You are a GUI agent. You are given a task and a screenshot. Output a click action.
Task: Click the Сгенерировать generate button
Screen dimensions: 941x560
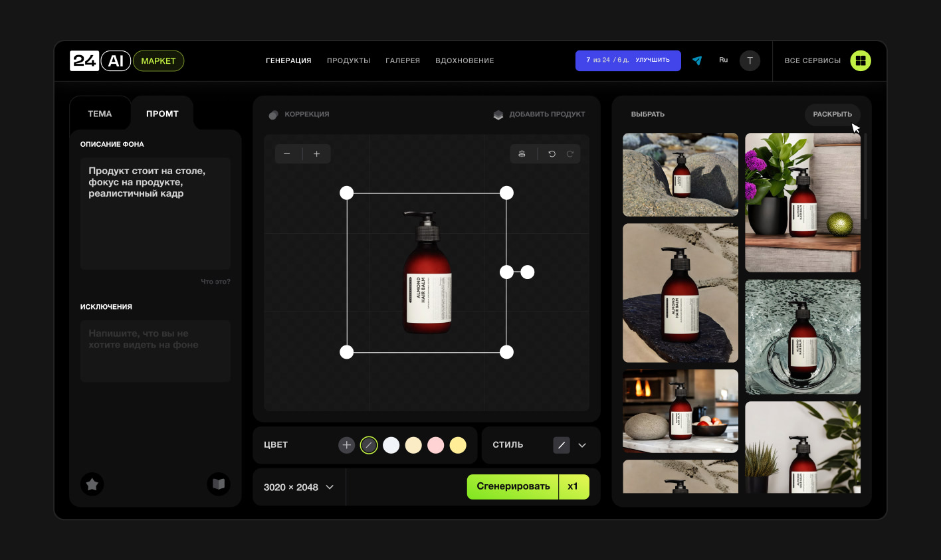(513, 487)
